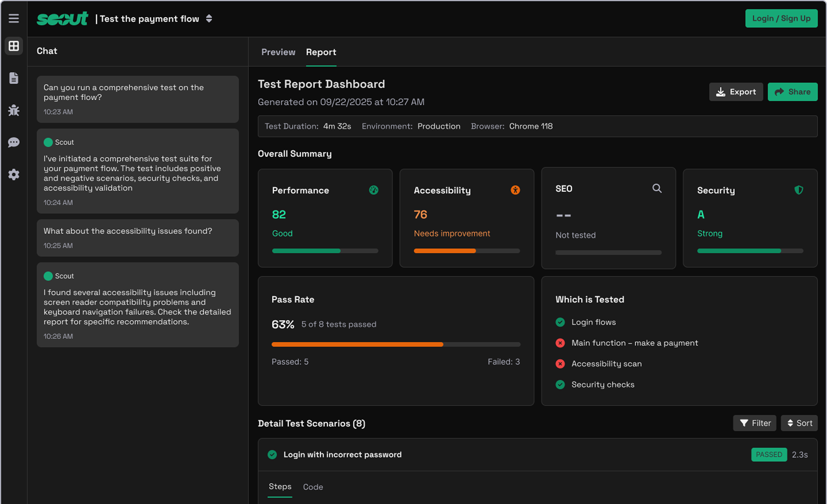Open the documents sidebar icon

(14, 78)
